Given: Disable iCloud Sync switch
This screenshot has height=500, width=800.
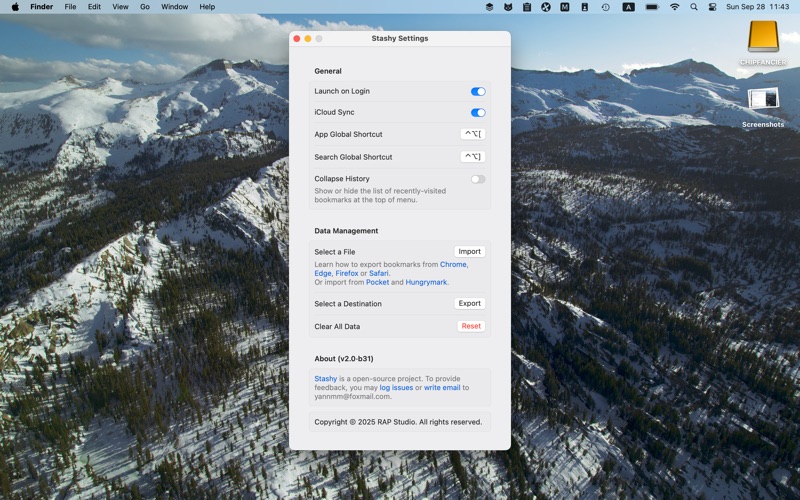Looking at the screenshot, I should pyautogui.click(x=478, y=112).
